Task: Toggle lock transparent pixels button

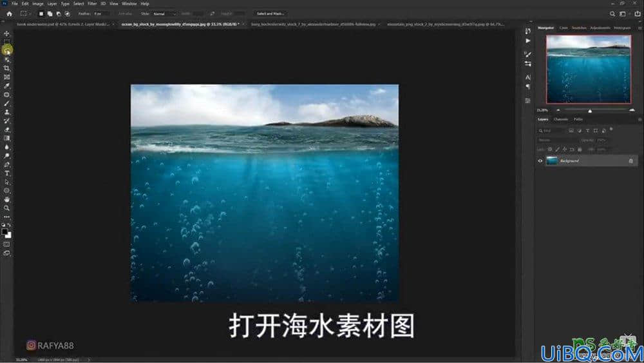Action: (550, 150)
